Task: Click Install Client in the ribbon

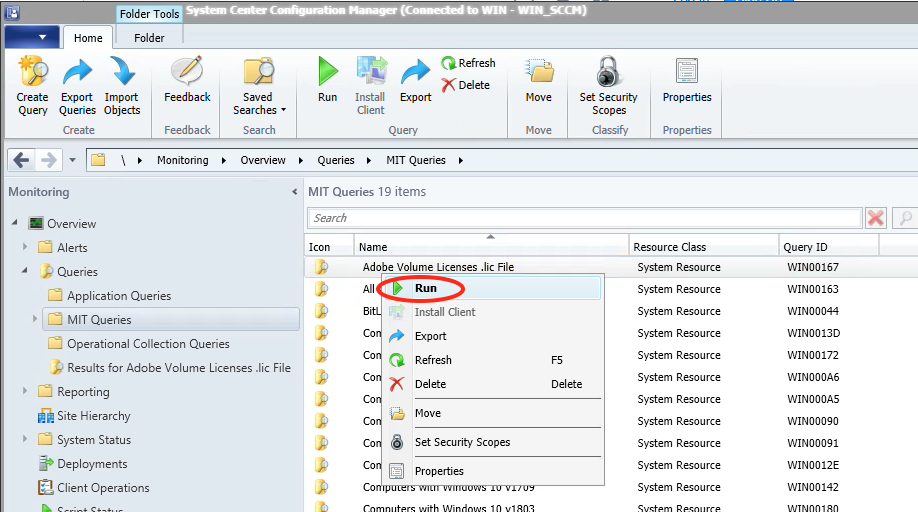Action: click(371, 86)
